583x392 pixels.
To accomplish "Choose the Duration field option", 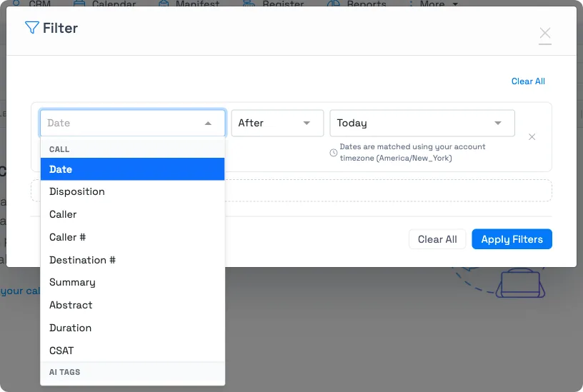I will [x=132, y=328].
